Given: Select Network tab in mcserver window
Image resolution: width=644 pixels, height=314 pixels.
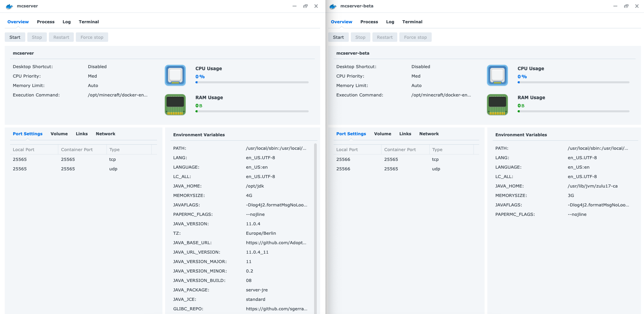Looking at the screenshot, I should 105,134.
